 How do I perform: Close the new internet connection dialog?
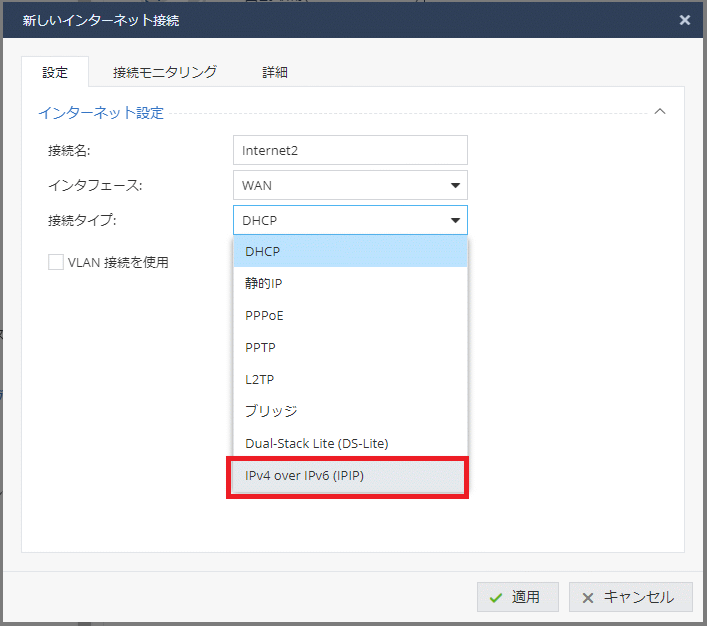[684, 20]
